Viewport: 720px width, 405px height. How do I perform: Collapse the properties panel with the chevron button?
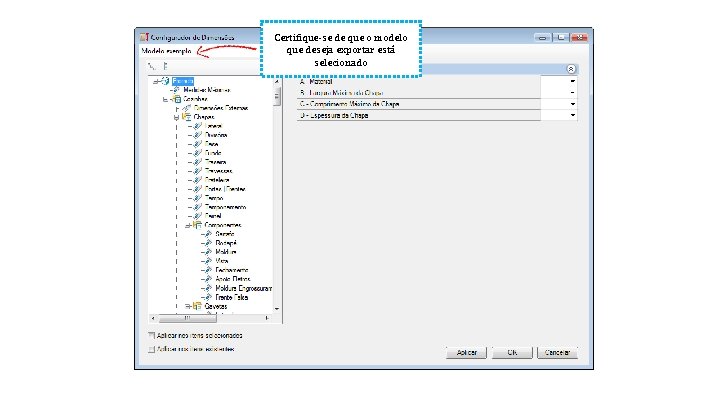[571, 69]
